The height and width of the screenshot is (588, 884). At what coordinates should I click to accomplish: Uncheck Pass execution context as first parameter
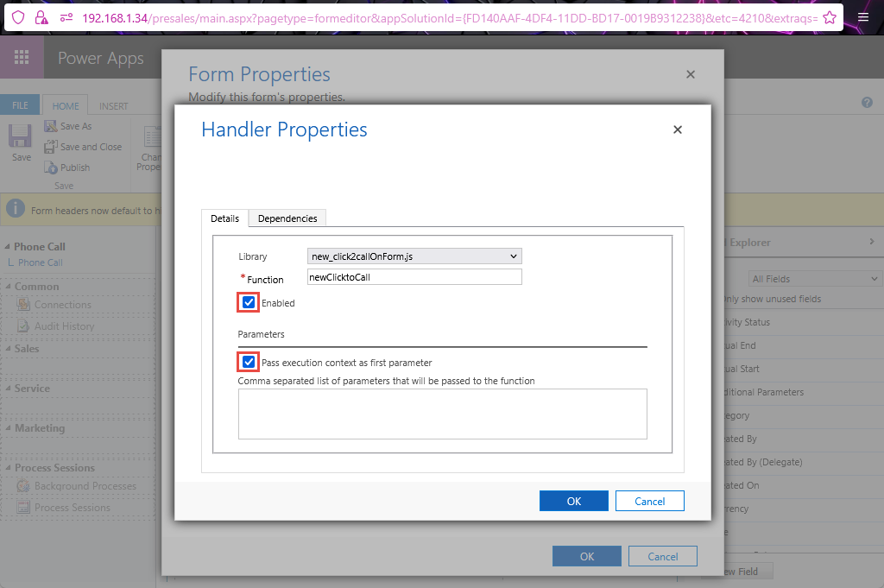click(249, 362)
